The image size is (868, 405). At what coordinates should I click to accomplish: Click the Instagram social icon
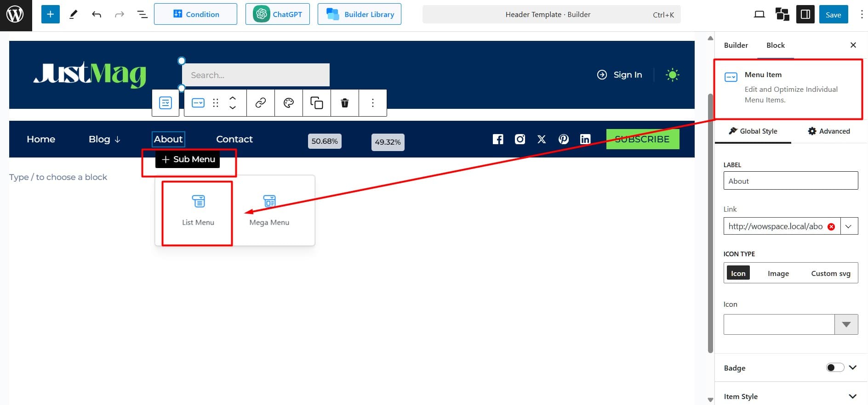(x=520, y=139)
